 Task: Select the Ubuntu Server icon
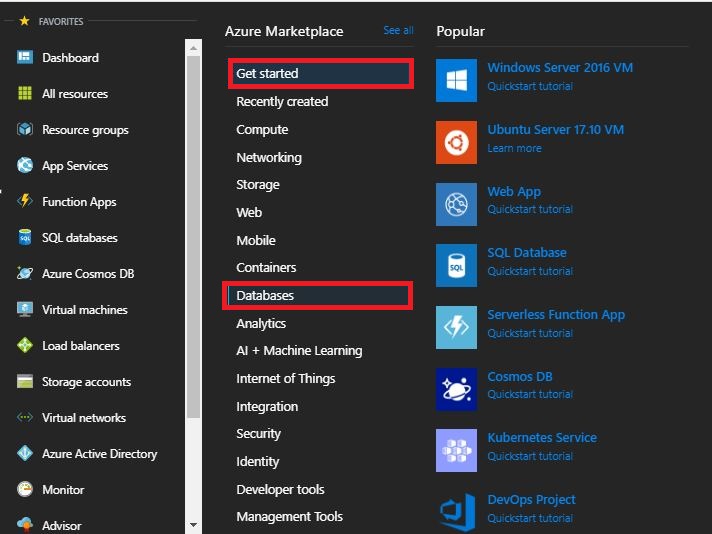click(456, 143)
